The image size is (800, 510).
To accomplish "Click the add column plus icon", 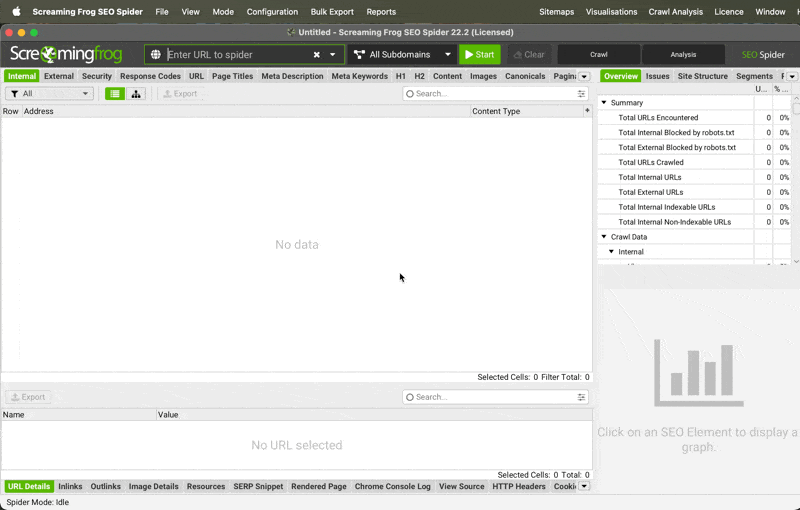I will point(587,111).
